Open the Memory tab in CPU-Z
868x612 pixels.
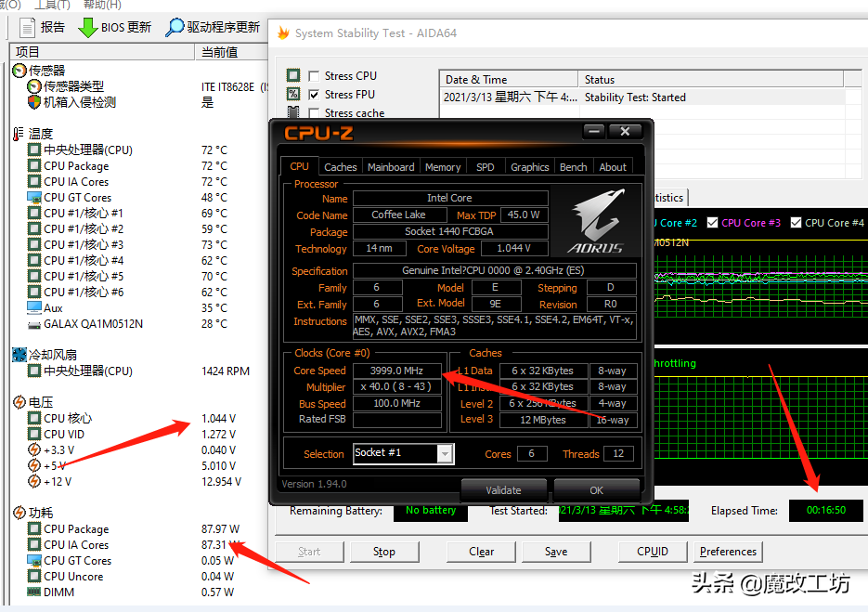[443, 167]
